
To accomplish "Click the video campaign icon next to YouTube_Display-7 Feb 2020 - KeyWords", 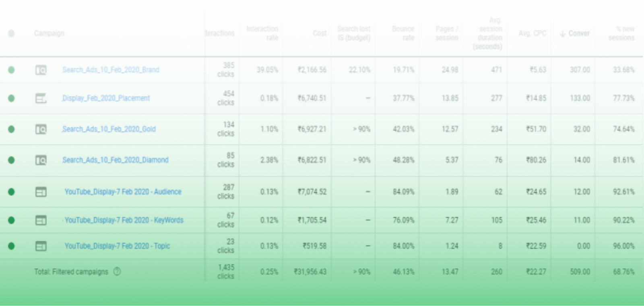I will click(x=41, y=220).
